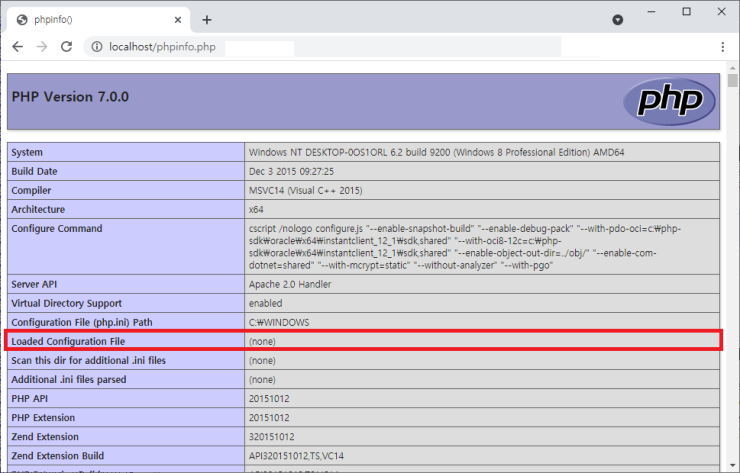740x473 pixels.
Task: Open the round dropdown arrow in title bar
Action: pyautogui.click(x=618, y=20)
